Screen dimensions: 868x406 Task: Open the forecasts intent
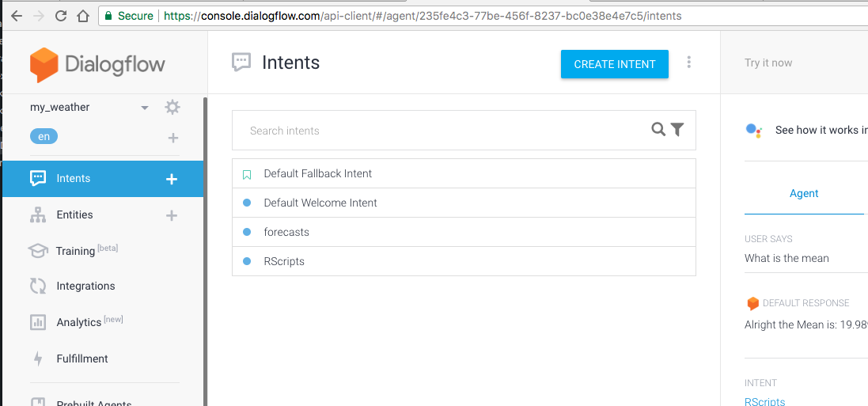tap(464, 232)
